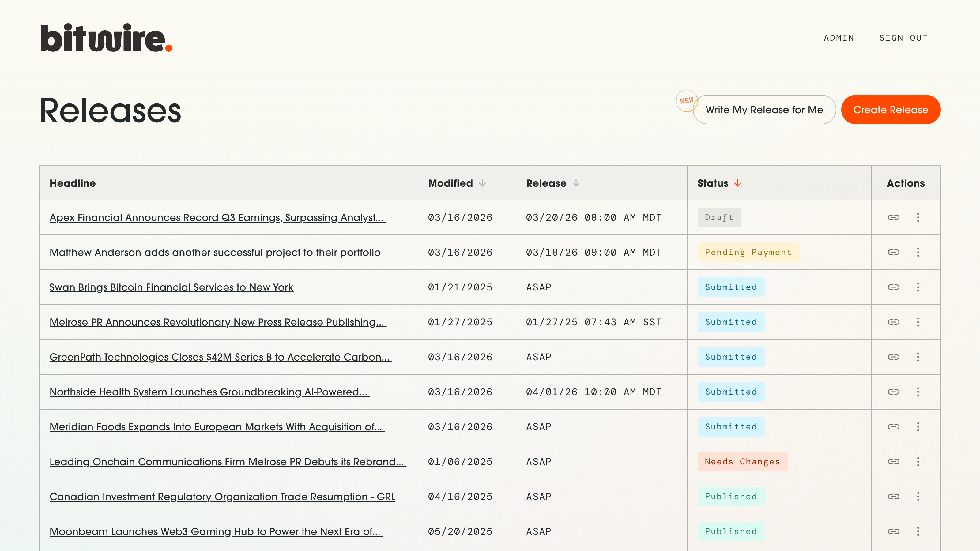Click SIGN OUT in top navigation
This screenshot has width=980, height=551.
click(903, 38)
